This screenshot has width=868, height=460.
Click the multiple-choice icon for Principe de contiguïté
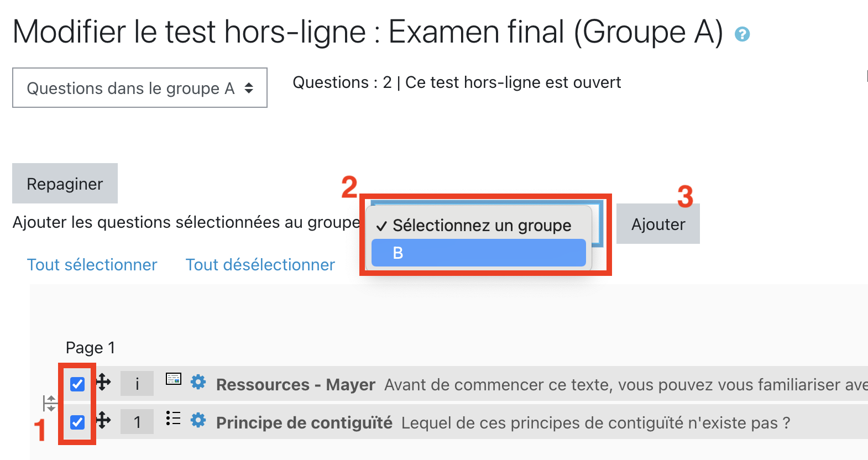pyautogui.click(x=173, y=419)
